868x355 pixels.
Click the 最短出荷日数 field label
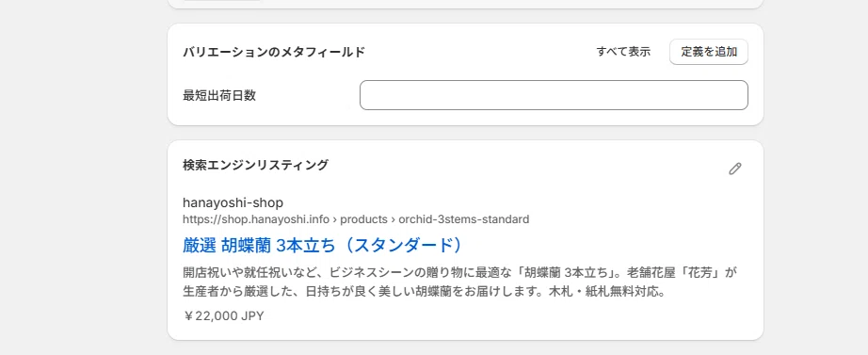[219, 95]
